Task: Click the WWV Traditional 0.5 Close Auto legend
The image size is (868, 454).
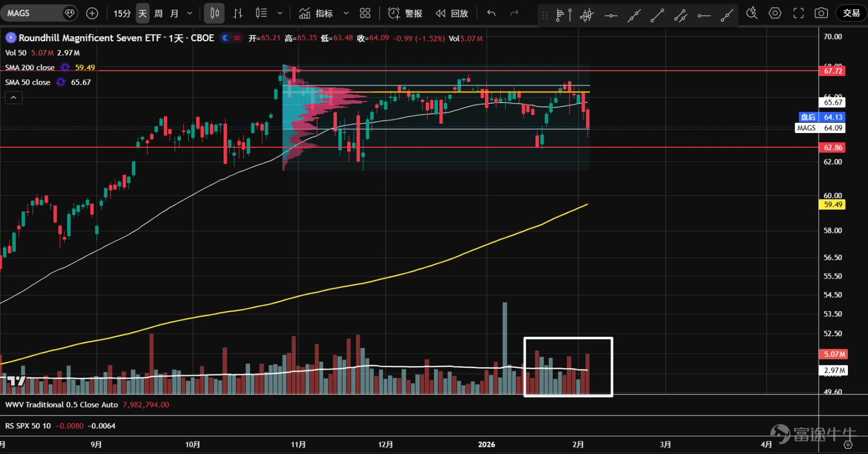Action: tap(61, 405)
